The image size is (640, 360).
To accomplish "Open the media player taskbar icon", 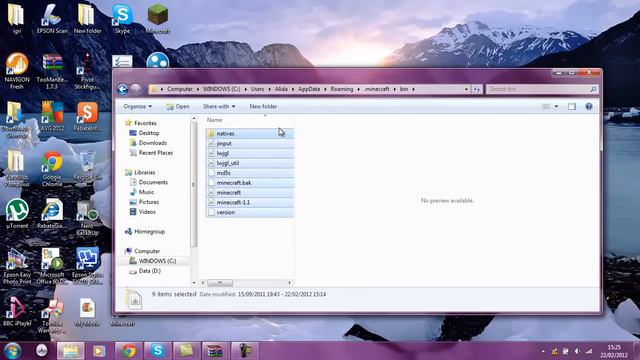I will pyautogui.click(x=98, y=351).
